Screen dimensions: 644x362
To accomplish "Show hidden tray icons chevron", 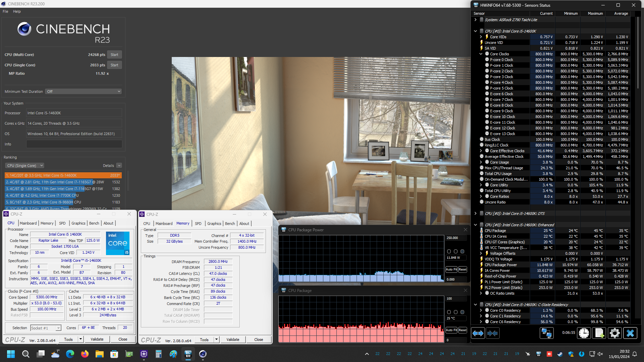I will pos(367,354).
